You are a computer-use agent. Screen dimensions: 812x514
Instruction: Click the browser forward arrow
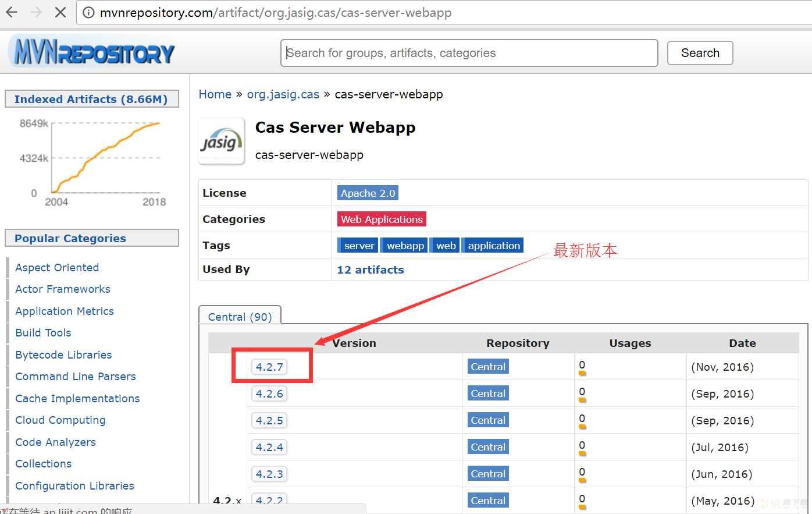[x=36, y=12]
